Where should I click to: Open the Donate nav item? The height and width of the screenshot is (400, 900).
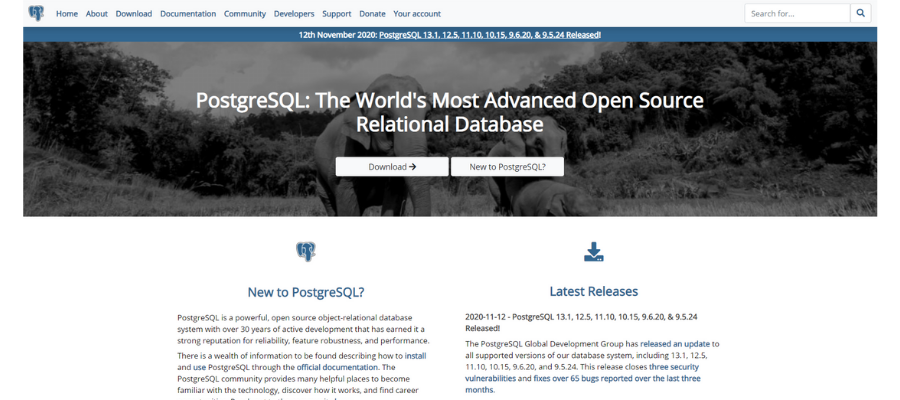tap(373, 14)
